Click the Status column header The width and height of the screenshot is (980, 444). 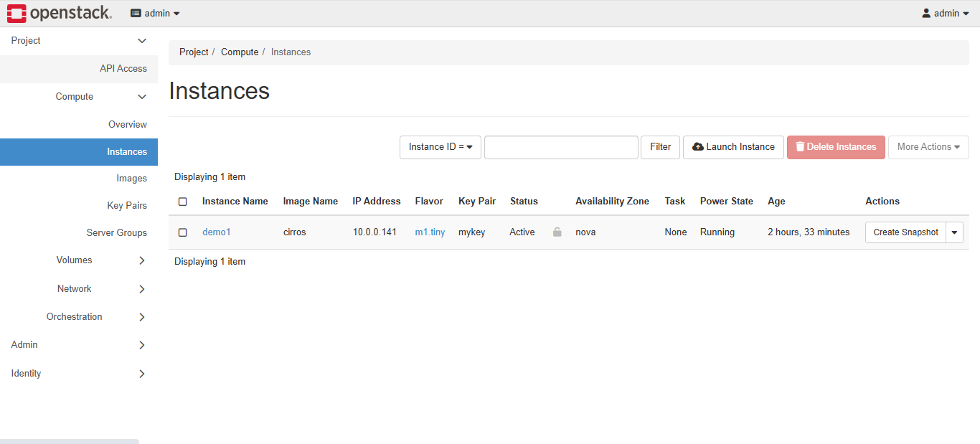pos(524,202)
